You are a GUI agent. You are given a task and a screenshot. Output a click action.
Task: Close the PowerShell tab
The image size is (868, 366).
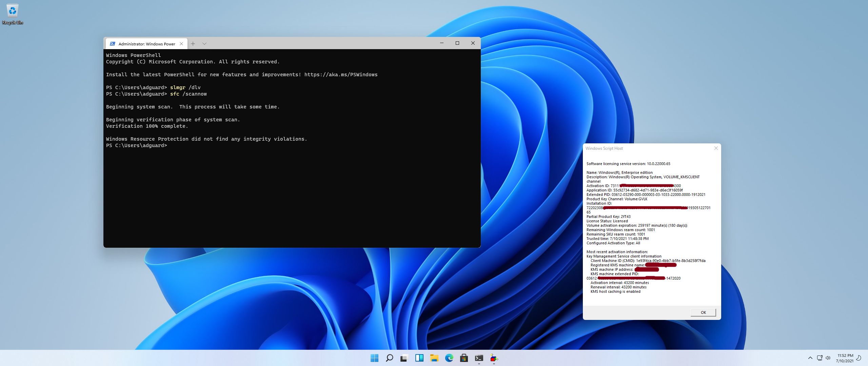click(181, 44)
